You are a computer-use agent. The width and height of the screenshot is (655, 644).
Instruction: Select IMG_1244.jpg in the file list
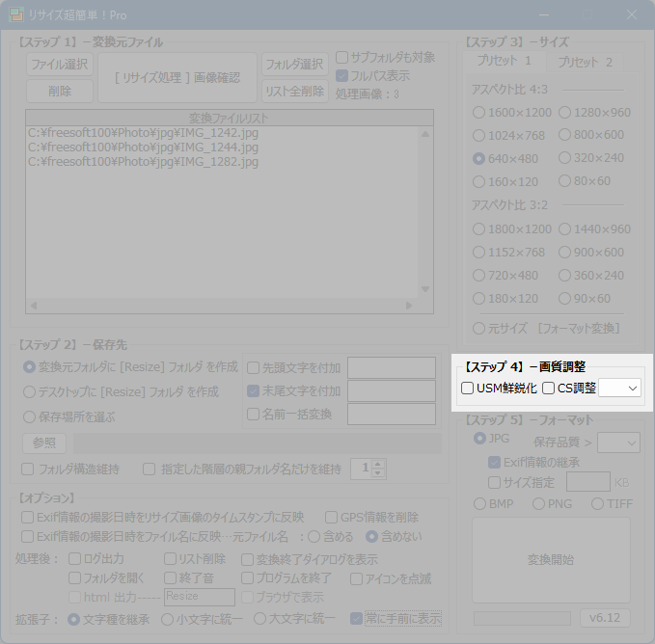pos(143,148)
